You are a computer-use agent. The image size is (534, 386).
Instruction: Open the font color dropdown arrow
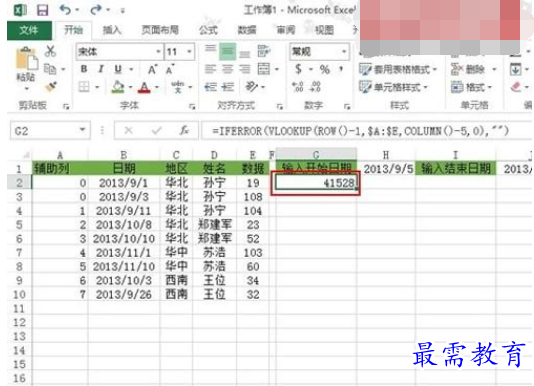coord(157,87)
